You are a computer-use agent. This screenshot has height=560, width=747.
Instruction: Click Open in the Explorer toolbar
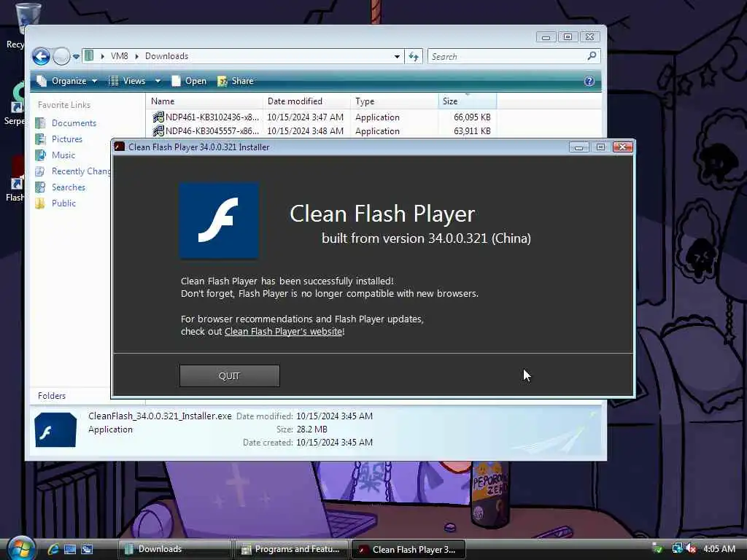click(190, 81)
